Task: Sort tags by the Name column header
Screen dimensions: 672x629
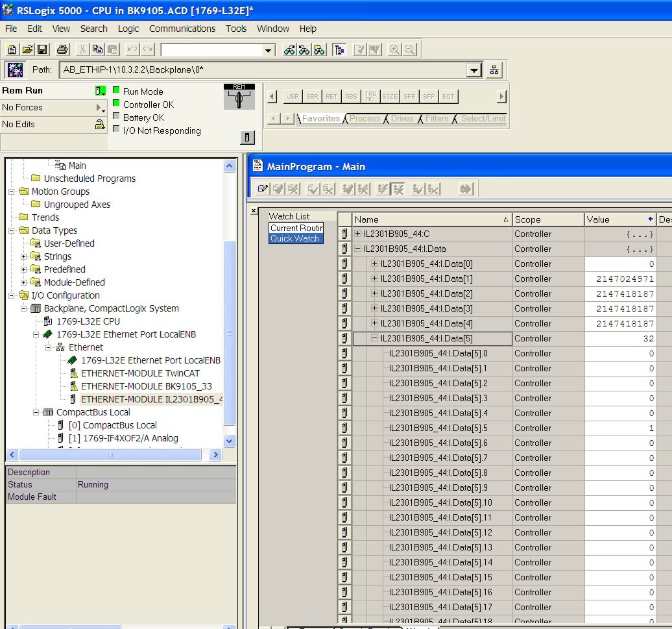Action: pos(431,219)
